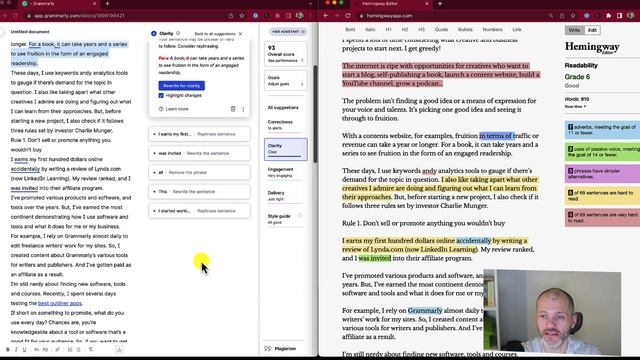The image size is (640, 360).
Task: Click the Plagiarism quote icon in Grammarly sidebar
Action: [x=268, y=349]
